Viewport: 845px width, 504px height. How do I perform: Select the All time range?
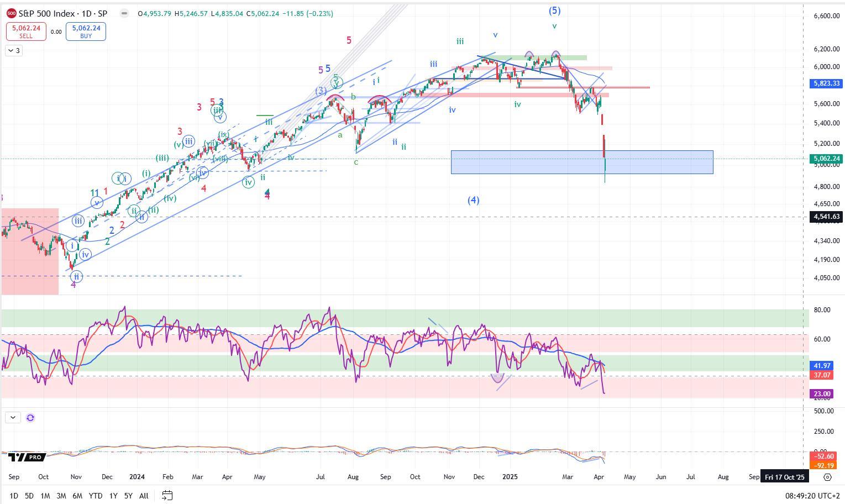[144, 496]
